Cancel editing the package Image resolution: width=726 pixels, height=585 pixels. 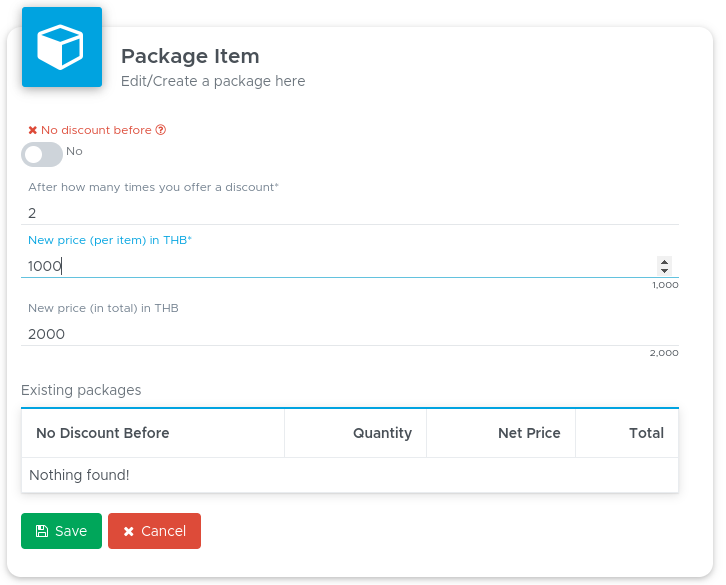click(x=155, y=531)
